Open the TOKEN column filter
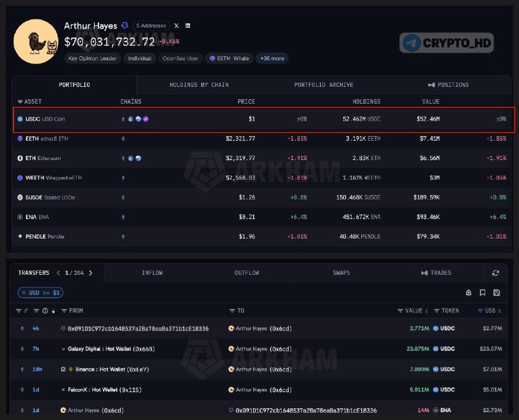Image resolution: width=519 pixels, height=420 pixels. click(x=437, y=311)
